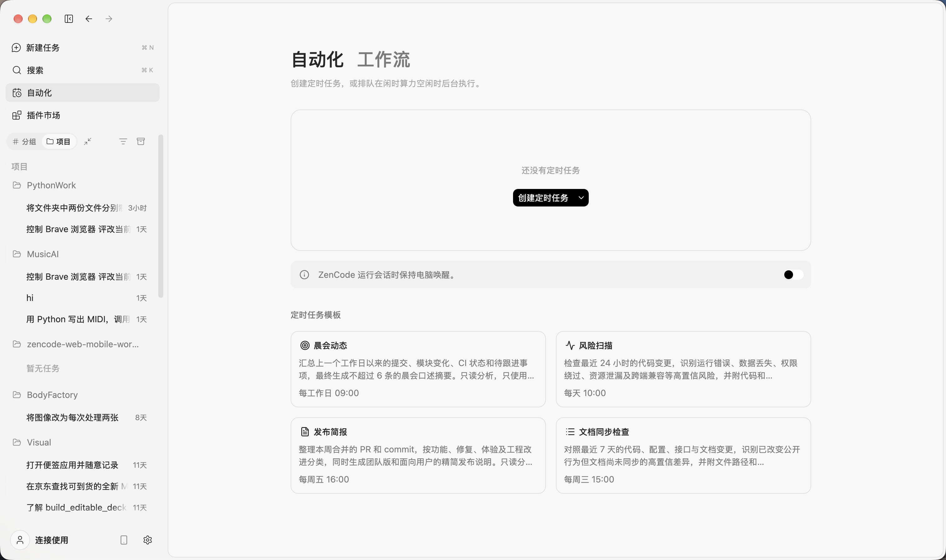Open the filter lines icon
The width and height of the screenshot is (946, 560).
tap(123, 141)
